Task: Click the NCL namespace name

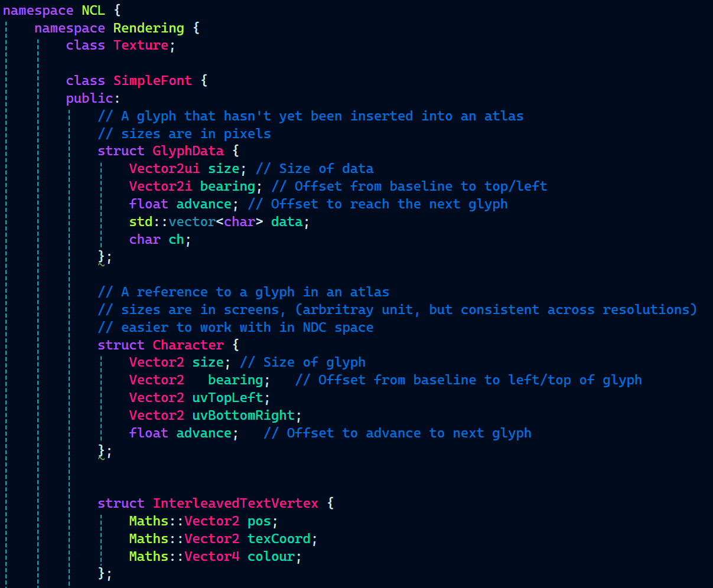Action: tap(93, 11)
